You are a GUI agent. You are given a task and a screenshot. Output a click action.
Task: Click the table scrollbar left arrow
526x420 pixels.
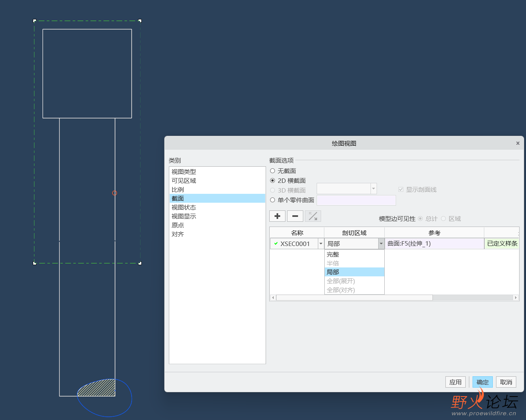273,298
